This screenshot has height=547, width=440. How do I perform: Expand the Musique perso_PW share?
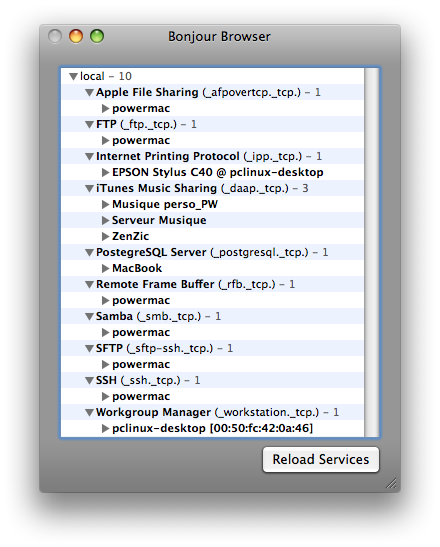tap(105, 204)
